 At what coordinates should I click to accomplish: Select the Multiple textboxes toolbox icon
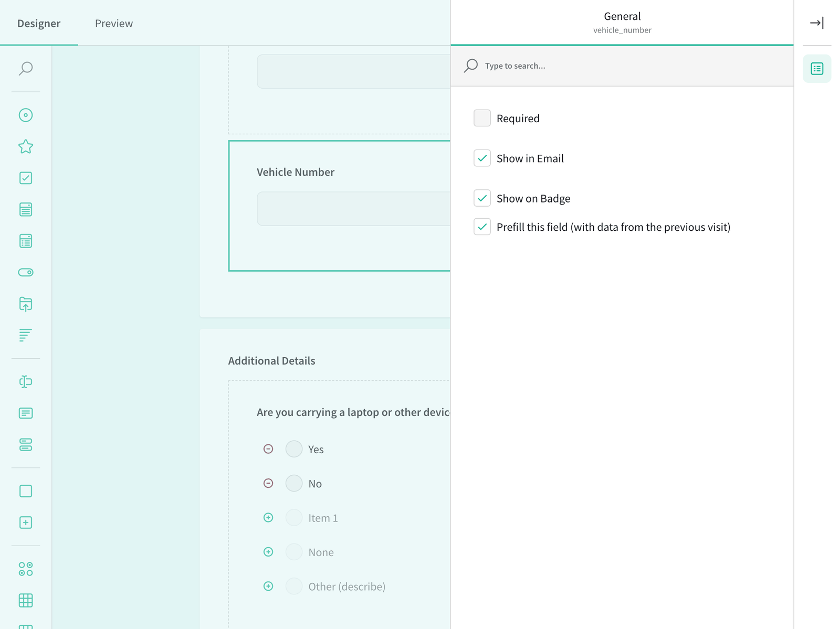pyautogui.click(x=26, y=444)
